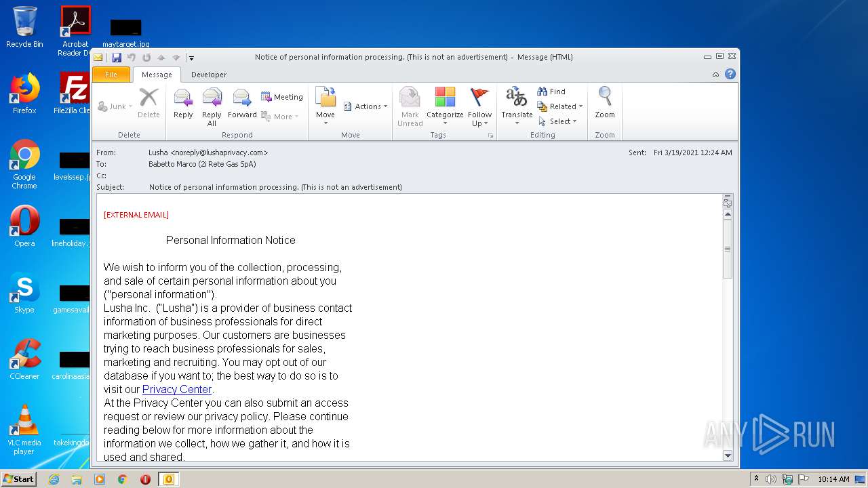This screenshot has width=868, height=488.
Task: Open the Move folder menu
Action: (325, 105)
